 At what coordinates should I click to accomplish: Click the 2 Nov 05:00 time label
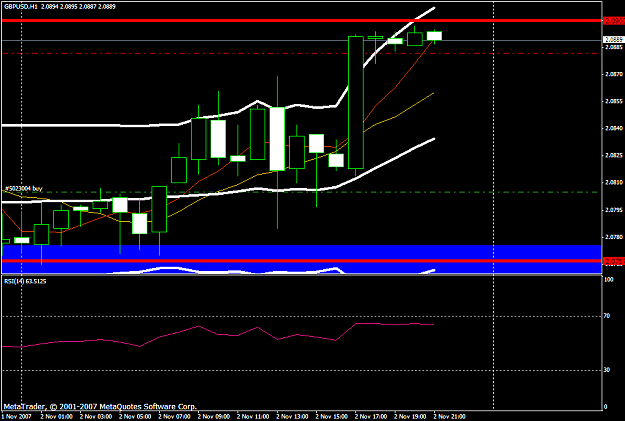[x=135, y=417]
